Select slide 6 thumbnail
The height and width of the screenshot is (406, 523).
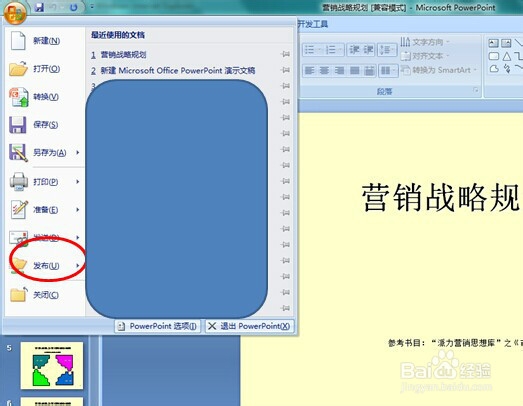(52, 402)
